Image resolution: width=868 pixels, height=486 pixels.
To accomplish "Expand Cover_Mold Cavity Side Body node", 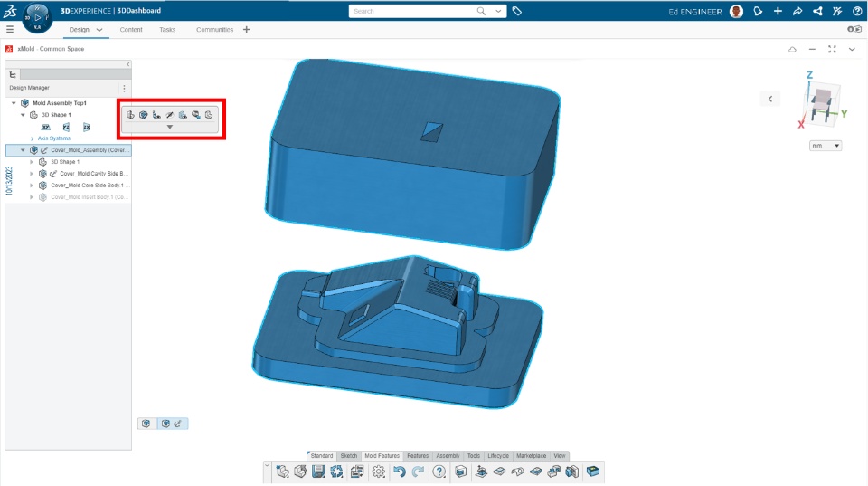I will pos(32,174).
